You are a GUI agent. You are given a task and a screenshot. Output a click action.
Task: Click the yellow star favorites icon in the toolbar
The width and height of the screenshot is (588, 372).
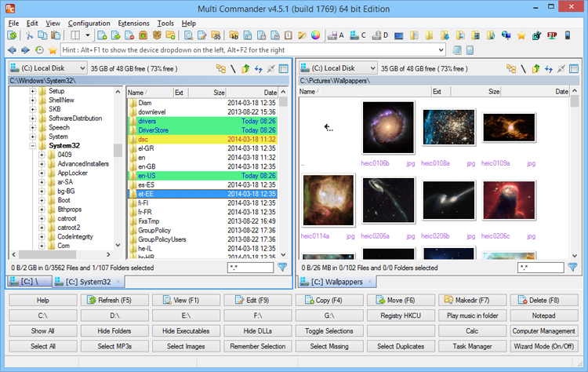521,35
